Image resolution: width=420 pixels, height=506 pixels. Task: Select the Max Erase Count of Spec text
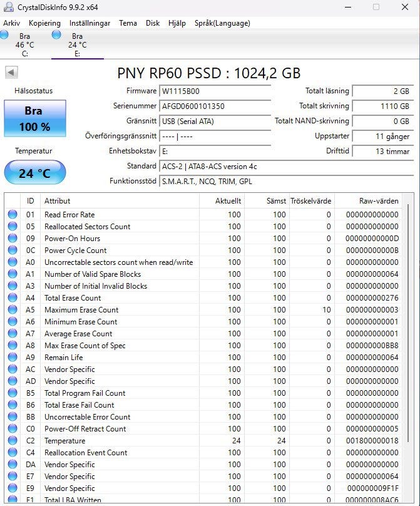pos(85,346)
